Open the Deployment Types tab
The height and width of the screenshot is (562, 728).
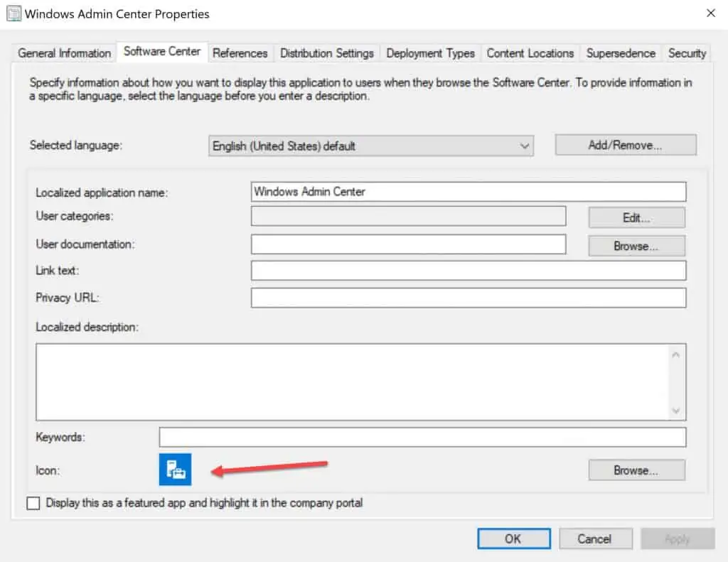tap(430, 53)
